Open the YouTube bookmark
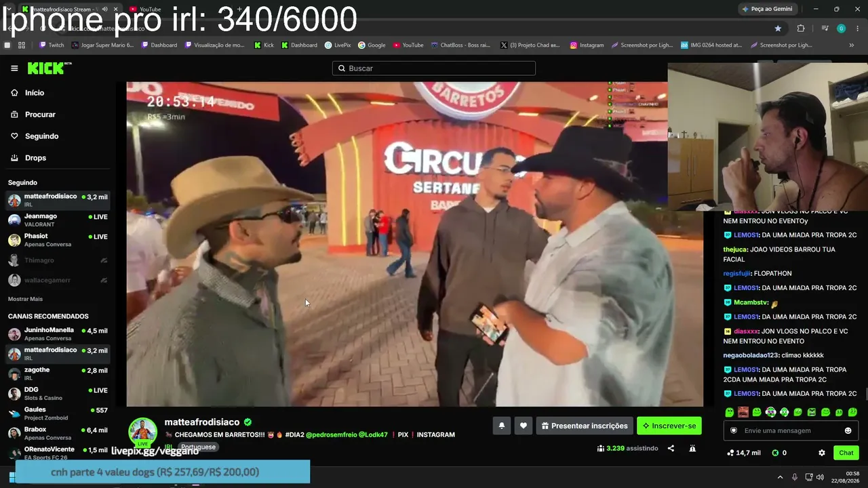The height and width of the screenshot is (488, 868). click(408, 45)
